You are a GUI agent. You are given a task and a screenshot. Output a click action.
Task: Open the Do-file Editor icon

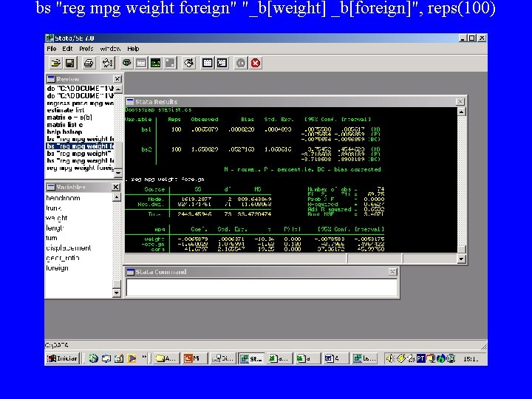189,63
